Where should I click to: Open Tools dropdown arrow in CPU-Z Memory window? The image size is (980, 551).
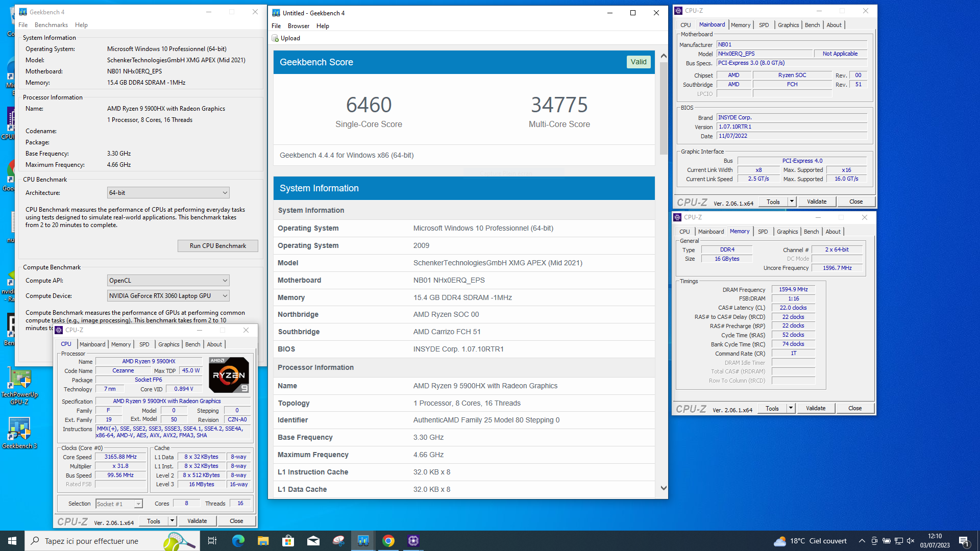pos(791,408)
